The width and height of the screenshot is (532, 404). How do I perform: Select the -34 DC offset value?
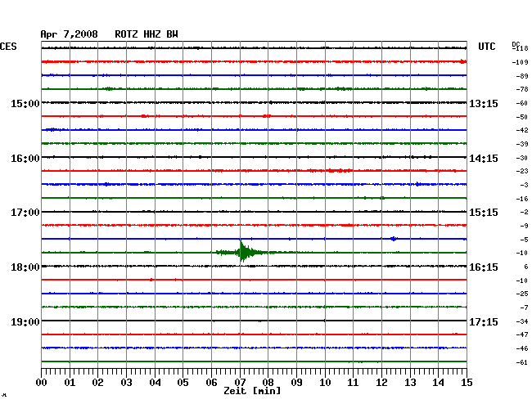pos(522,321)
